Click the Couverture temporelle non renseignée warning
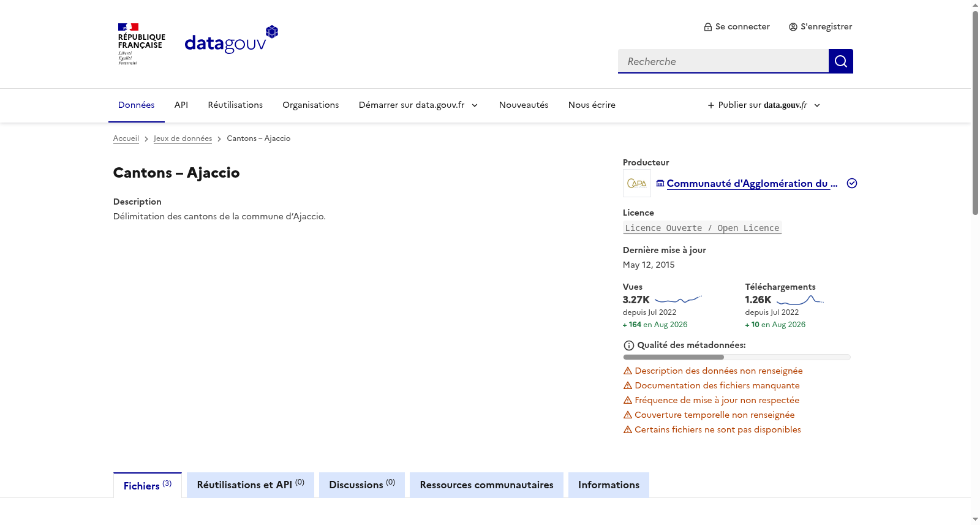The image size is (980, 525). (709, 415)
